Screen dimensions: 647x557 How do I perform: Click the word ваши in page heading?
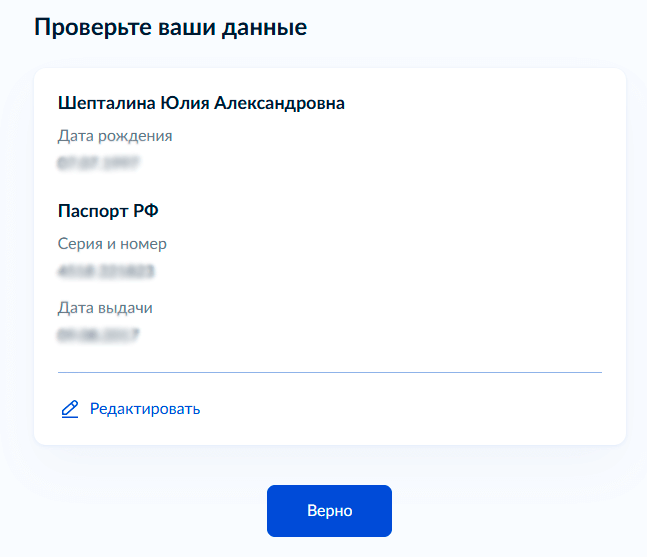tap(187, 28)
